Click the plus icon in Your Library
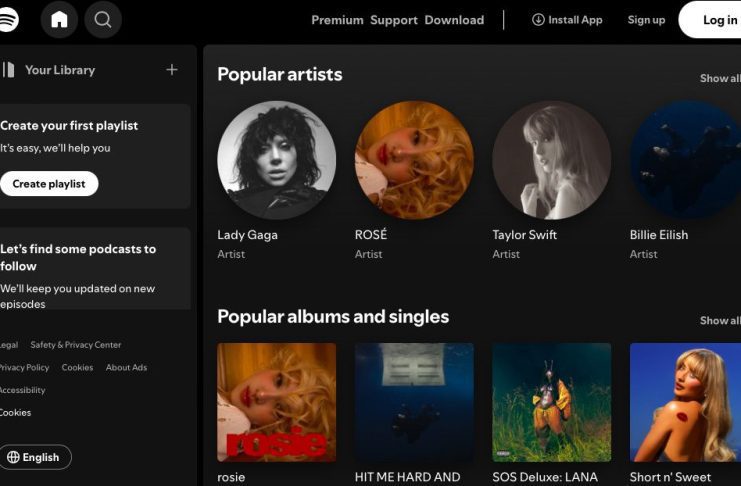Screen dimensions: 741x486 point(172,70)
